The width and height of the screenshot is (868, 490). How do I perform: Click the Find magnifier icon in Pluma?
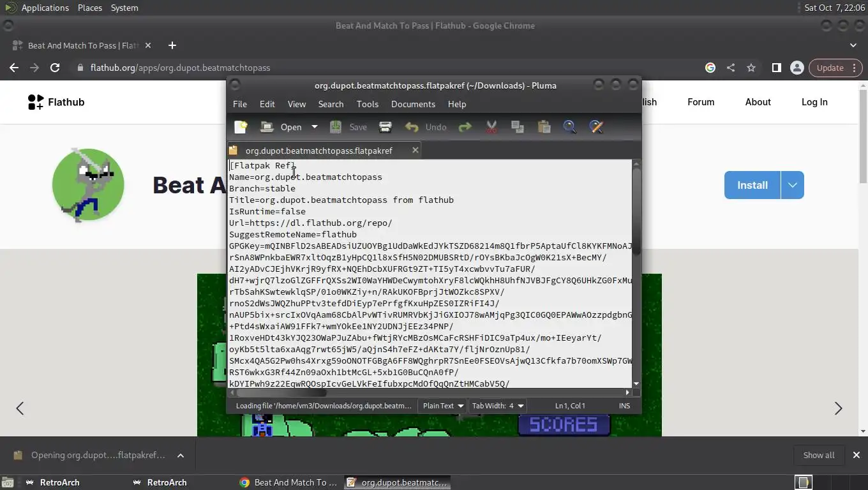[x=570, y=127]
